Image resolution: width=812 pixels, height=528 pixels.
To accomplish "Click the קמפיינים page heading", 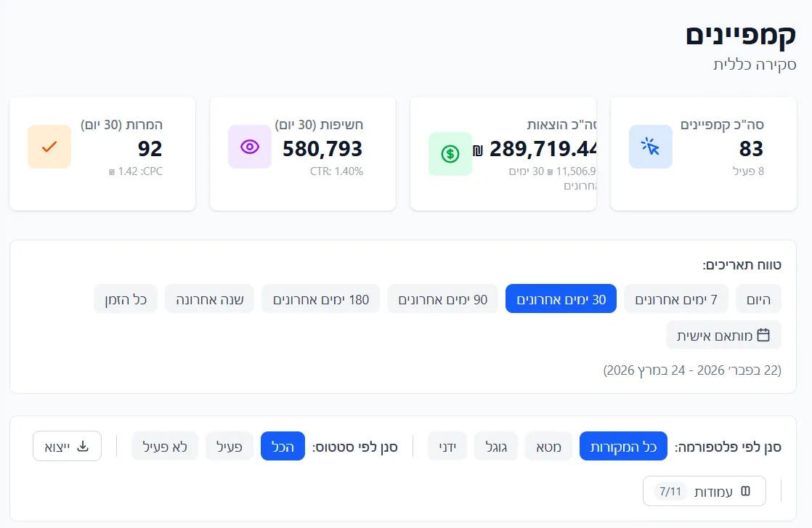I will (x=741, y=35).
